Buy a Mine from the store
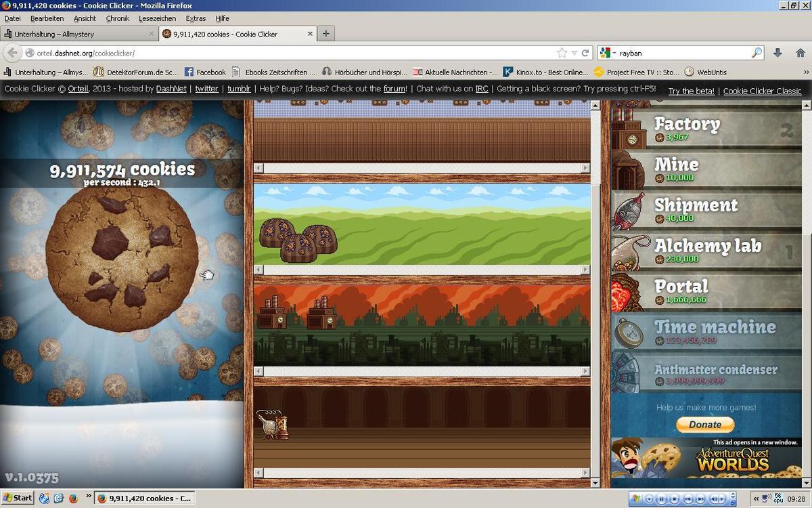Image resolution: width=812 pixels, height=508 pixels. click(706, 170)
